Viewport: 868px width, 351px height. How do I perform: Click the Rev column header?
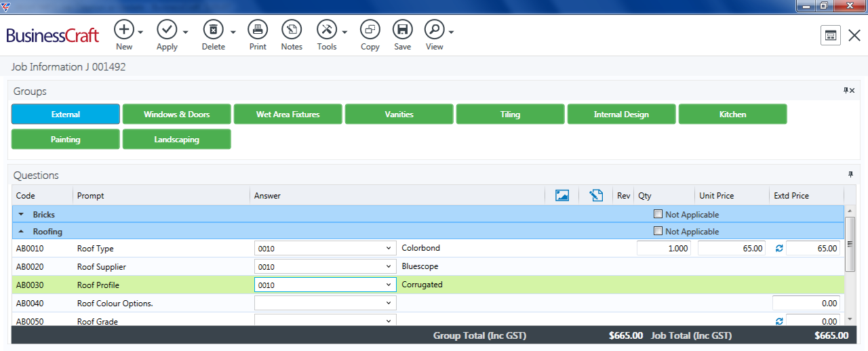pyautogui.click(x=623, y=196)
